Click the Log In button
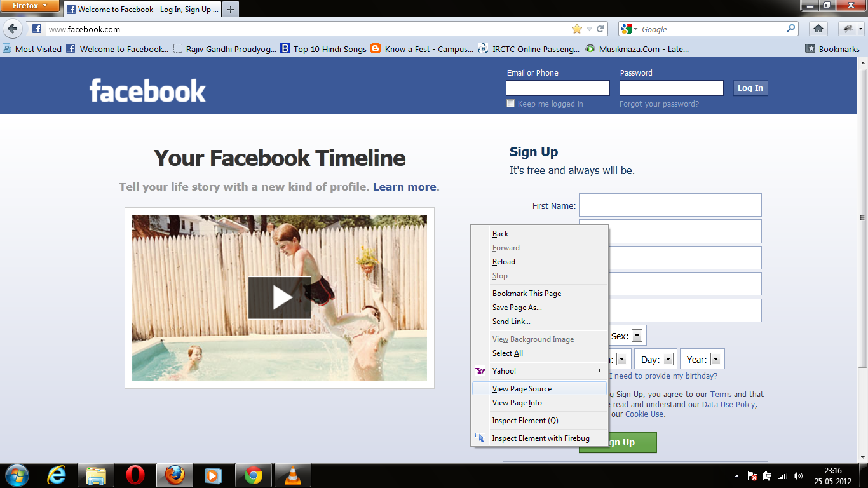The height and width of the screenshot is (488, 868). 750,88
